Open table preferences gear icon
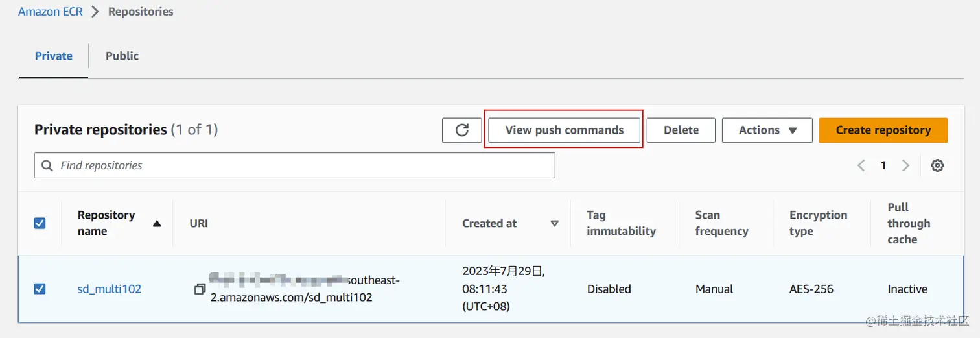 tap(937, 165)
